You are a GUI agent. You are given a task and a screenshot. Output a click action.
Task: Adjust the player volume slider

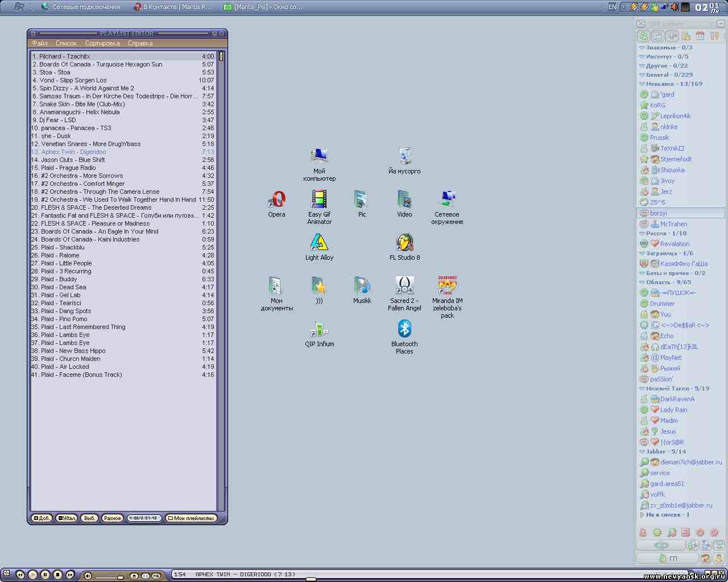tap(108, 577)
